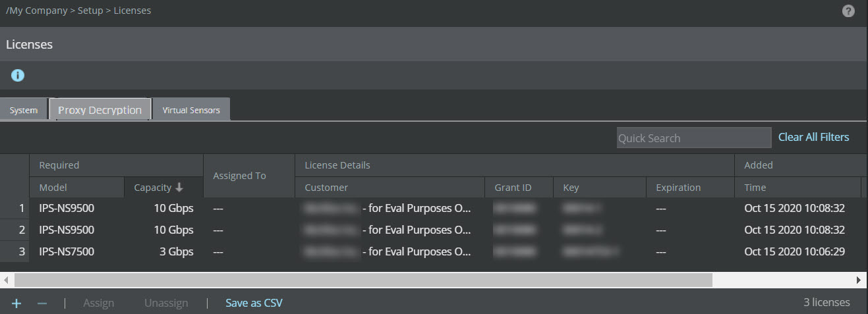The image size is (868, 314).
Task: Click row 1 time Oct 15 2020 10:08:32
Action: click(x=795, y=209)
